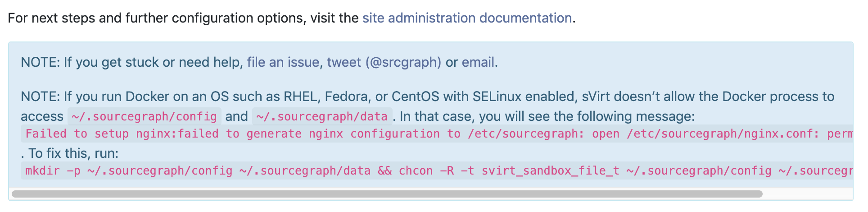Click the 'Failed to setup nginx' error code line
The height and width of the screenshot is (212, 868).
[x=437, y=134]
